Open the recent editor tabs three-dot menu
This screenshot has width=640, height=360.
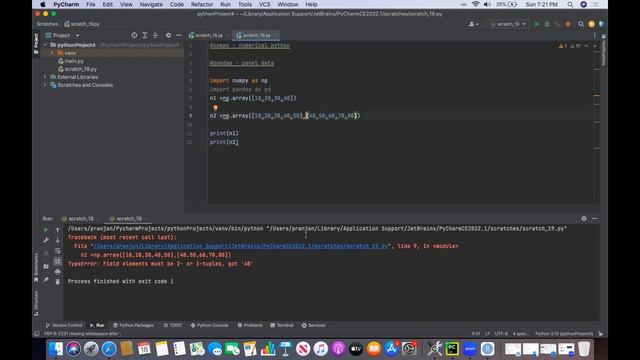pyautogui.click(x=595, y=36)
